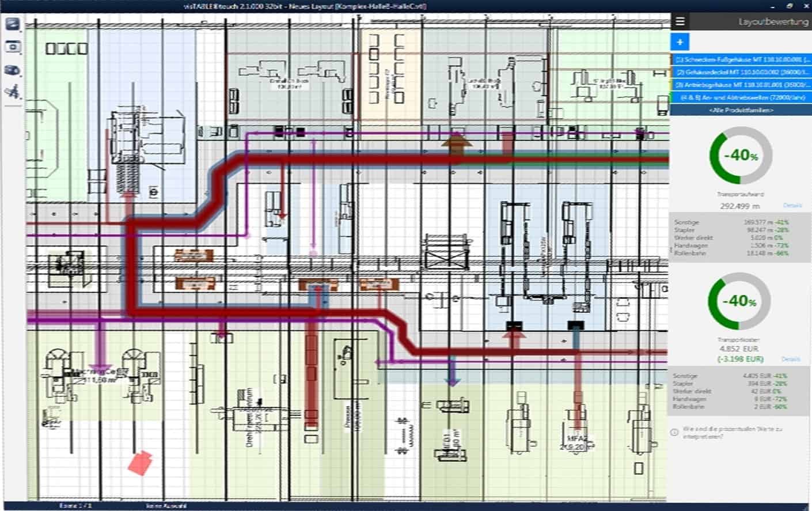Click the blue plus icon to add a product
The height and width of the screenshot is (511, 812).
click(679, 42)
